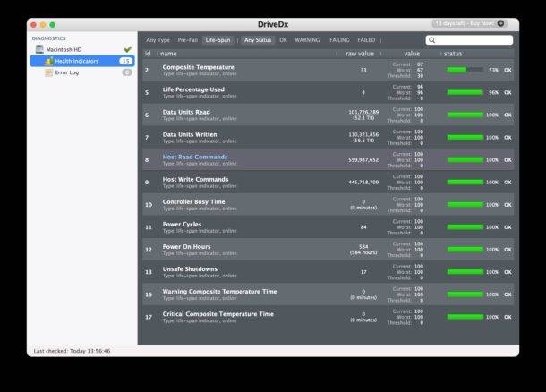Click the Composite Temperature status bar
This screenshot has width=546, height=392.
tap(465, 70)
